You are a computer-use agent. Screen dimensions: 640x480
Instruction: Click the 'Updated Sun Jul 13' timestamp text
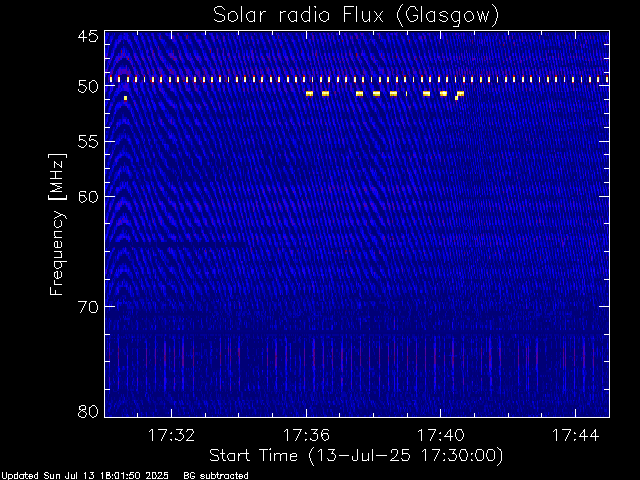click(85, 476)
